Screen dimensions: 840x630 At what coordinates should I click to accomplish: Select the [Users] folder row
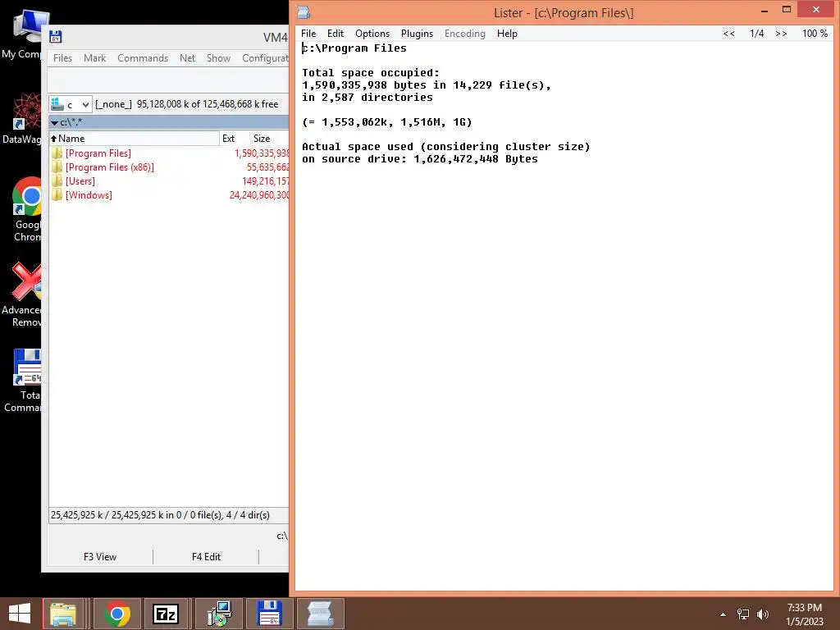tap(169, 181)
